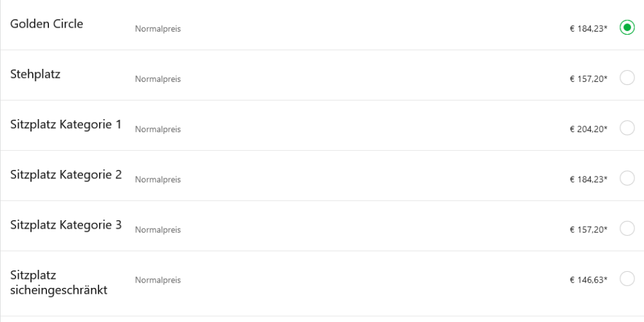644x322 pixels.
Task: Click the Sitzplatz sicheingeschränkt label
Action: pos(59,283)
